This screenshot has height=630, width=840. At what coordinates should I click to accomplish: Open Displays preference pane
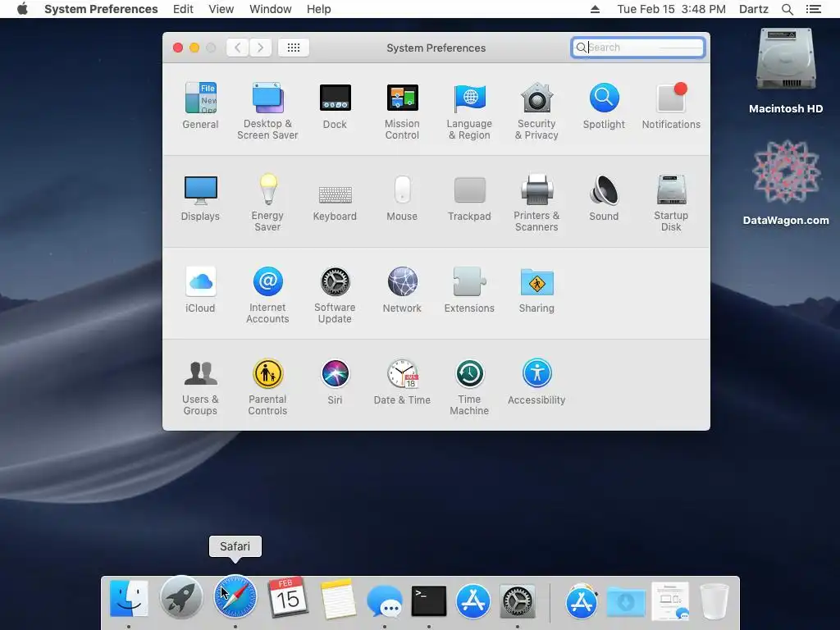200,199
